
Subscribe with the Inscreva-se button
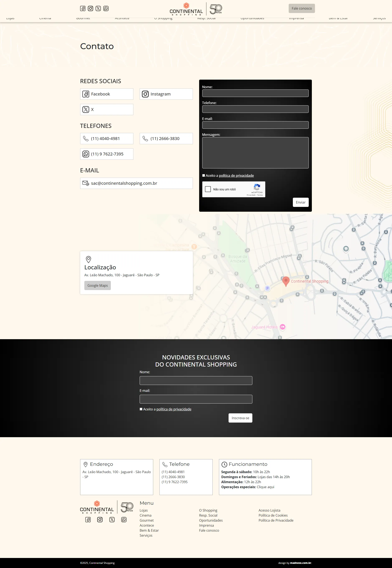pos(240,418)
